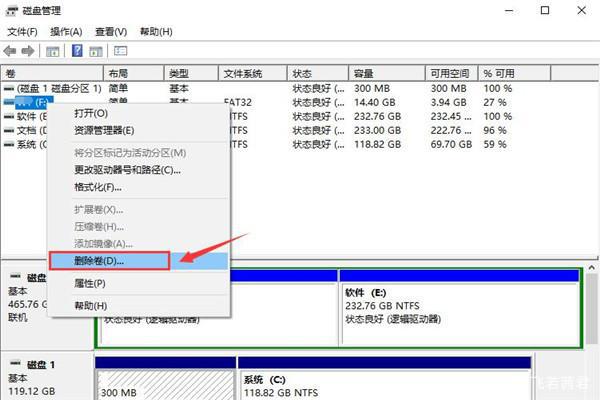Click the 96 % available cell
This screenshot has height=400, width=600.
(x=495, y=131)
